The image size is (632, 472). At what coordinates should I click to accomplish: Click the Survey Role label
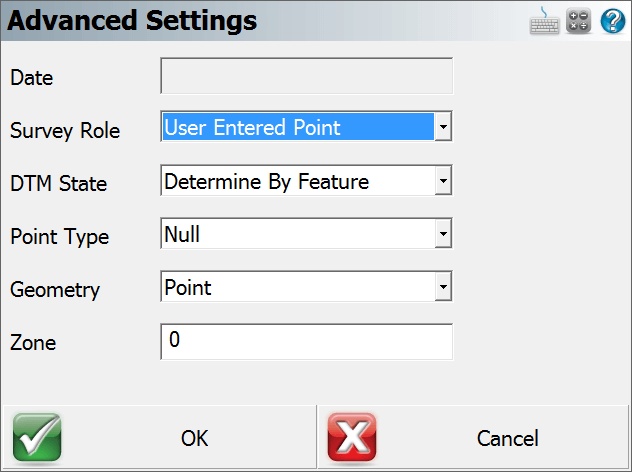(x=65, y=131)
